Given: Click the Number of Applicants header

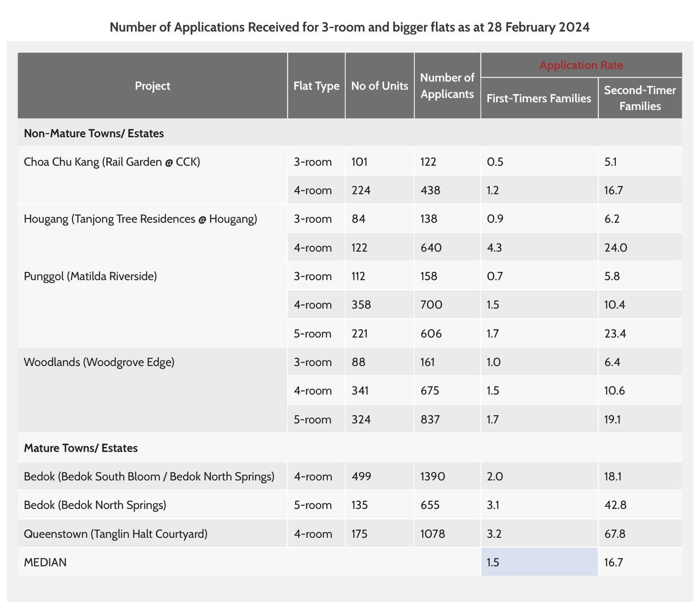Looking at the screenshot, I should point(447,86).
